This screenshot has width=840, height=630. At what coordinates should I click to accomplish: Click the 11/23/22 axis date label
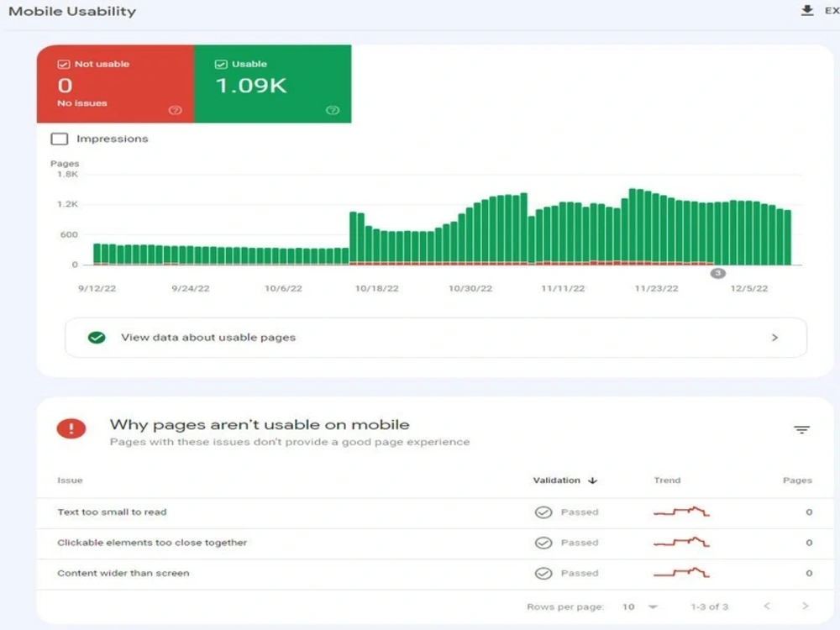656,289
